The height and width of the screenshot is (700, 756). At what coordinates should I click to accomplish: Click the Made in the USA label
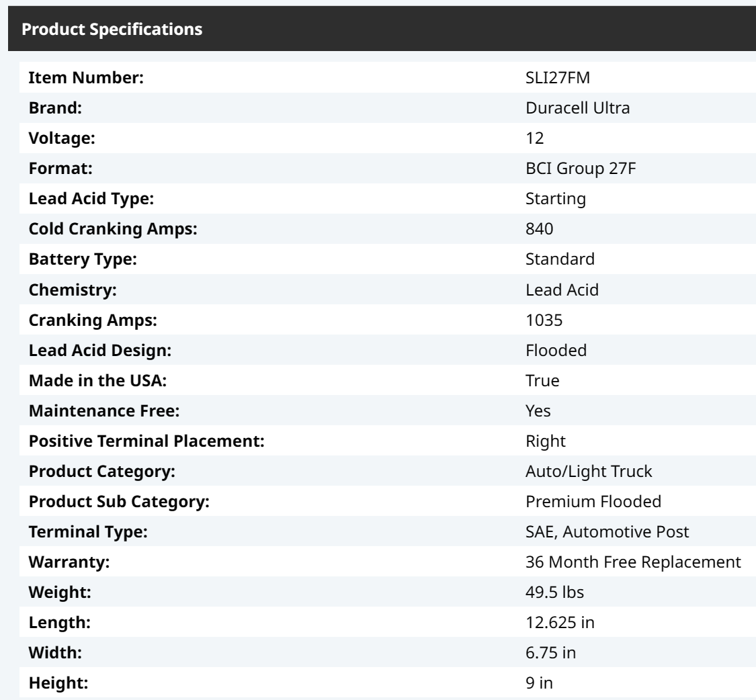click(97, 380)
